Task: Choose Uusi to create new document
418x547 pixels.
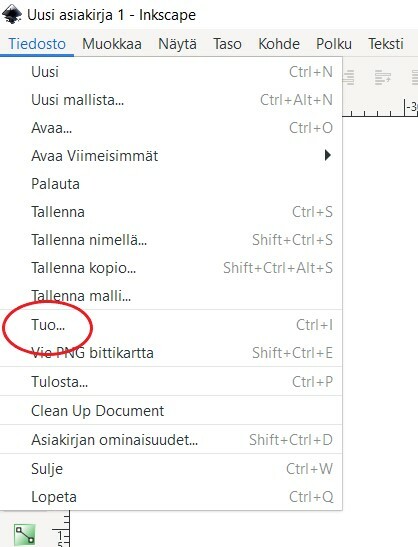Action: click(171, 72)
